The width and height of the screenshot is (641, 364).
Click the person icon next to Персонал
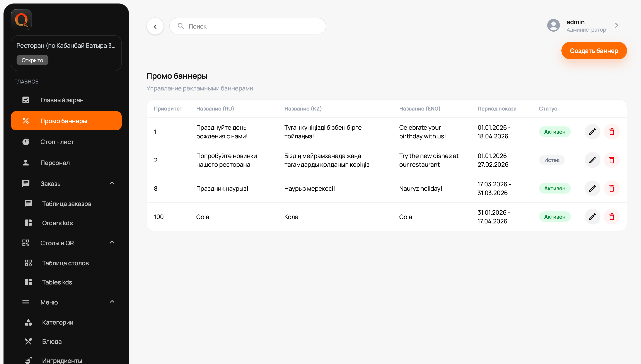26,163
